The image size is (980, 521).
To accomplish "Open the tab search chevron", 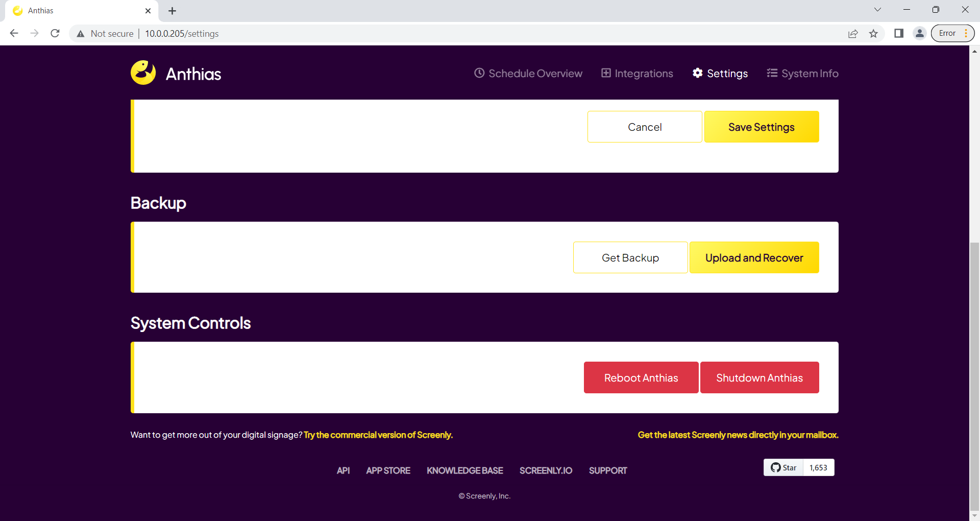I will [877, 10].
